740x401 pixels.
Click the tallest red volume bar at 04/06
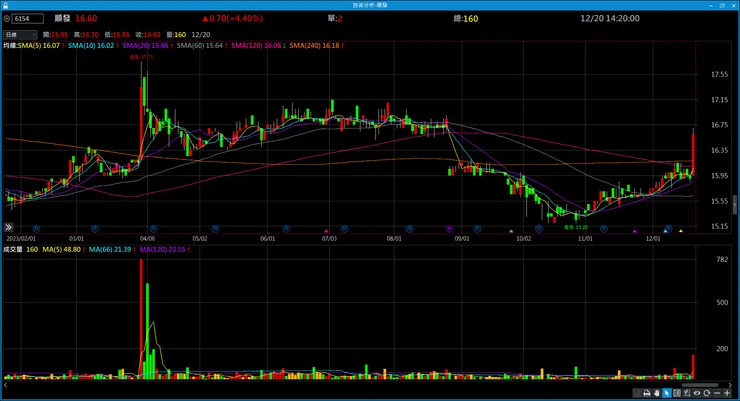(141, 319)
